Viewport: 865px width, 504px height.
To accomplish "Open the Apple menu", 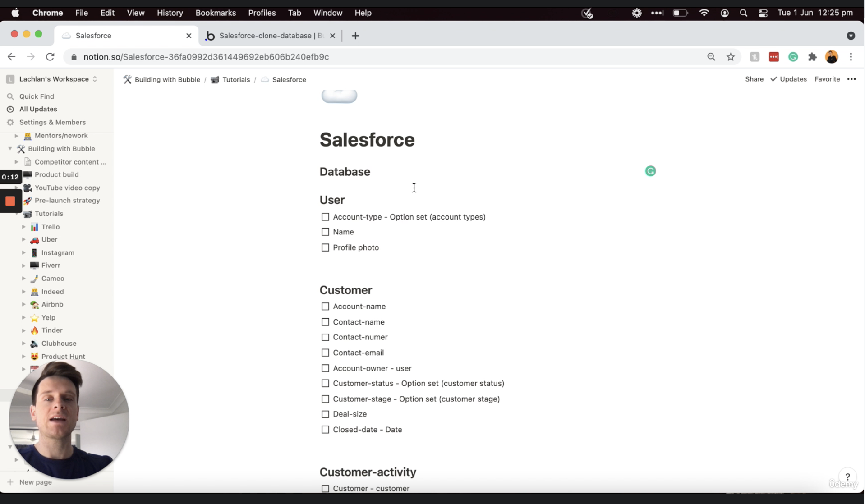I will tap(15, 13).
